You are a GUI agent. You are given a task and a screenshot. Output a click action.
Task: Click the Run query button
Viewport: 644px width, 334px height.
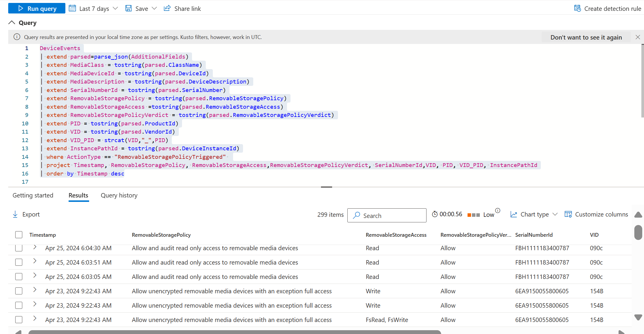[36, 8]
